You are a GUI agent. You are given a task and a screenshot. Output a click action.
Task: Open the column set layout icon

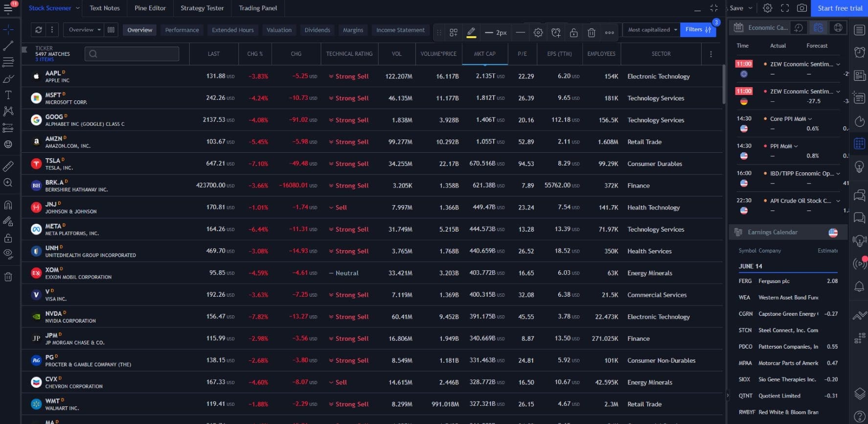(111, 30)
